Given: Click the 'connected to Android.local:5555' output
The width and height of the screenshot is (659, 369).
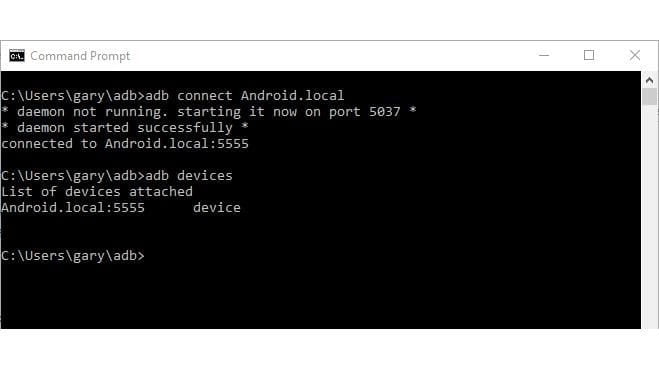Looking at the screenshot, I should (x=125, y=144).
